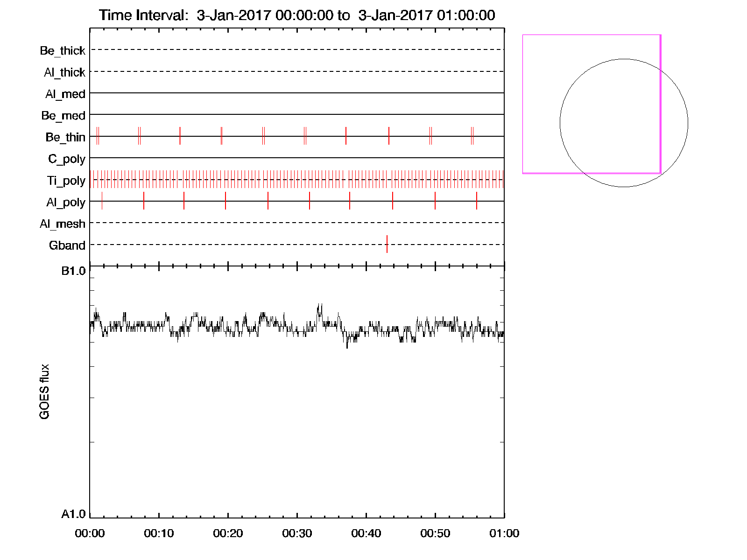747x560 pixels.
Task: Select the Al_thick filter label
Action: coord(64,72)
